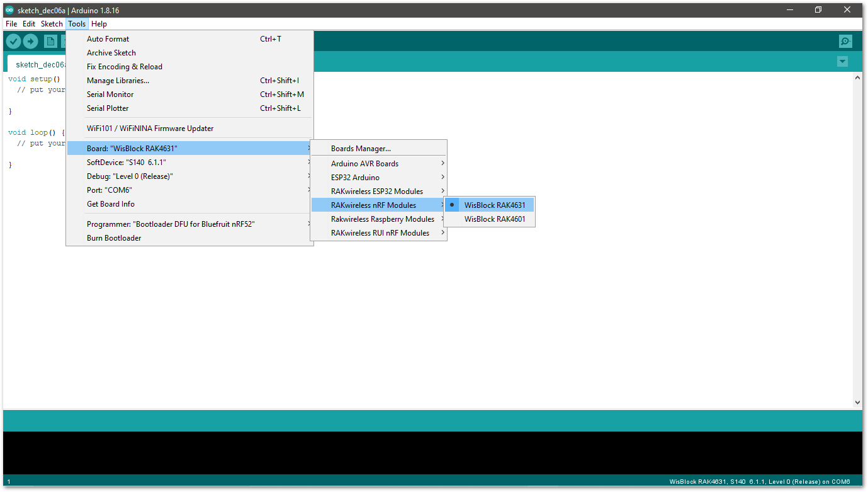Screen dimensions: 868x492
Task: Click the "void loop() {" code line
Action: click(37, 133)
